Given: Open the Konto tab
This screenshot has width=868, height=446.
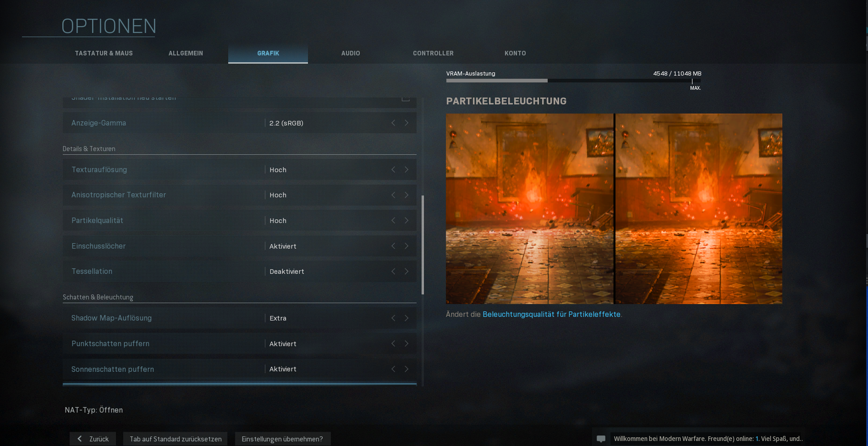Looking at the screenshot, I should coord(515,53).
